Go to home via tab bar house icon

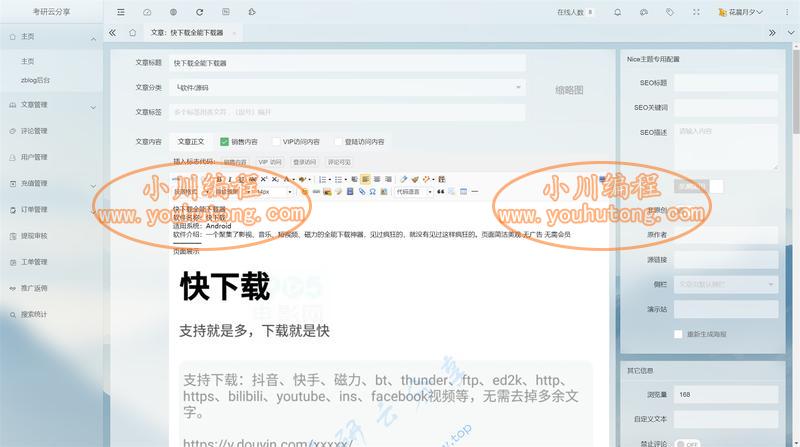(x=133, y=33)
